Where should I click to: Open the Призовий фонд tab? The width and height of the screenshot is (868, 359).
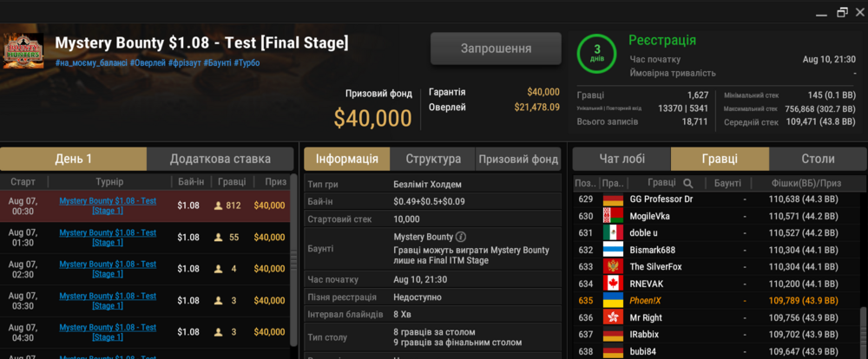pyautogui.click(x=518, y=160)
